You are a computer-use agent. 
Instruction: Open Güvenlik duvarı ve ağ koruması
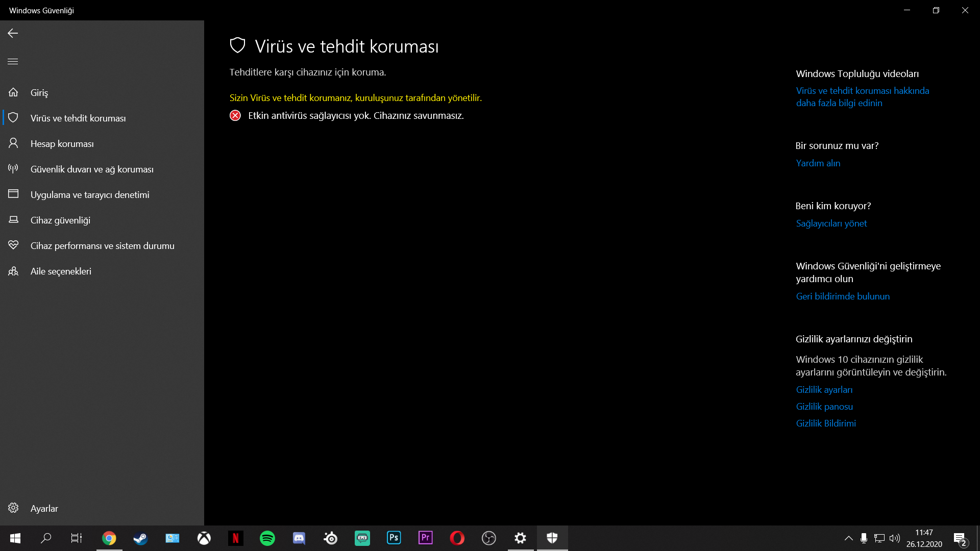pos(92,169)
